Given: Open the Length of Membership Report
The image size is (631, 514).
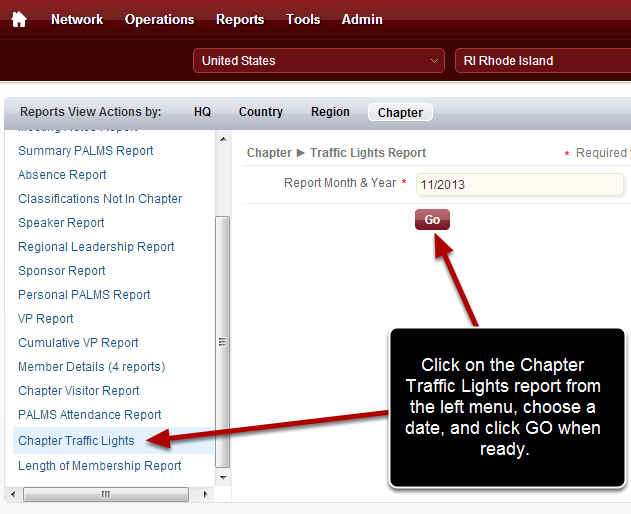Looking at the screenshot, I should (x=100, y=466).
